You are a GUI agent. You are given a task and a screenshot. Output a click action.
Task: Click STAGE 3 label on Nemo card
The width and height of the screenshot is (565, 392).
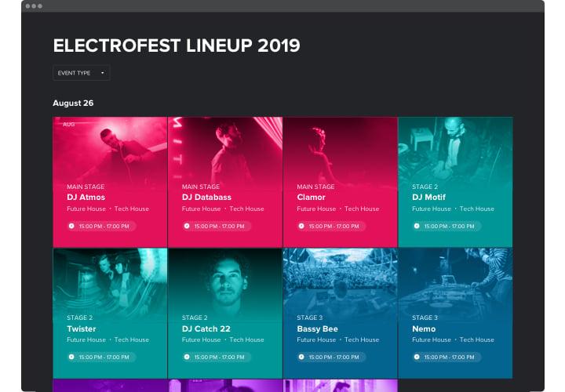point(425,318)
